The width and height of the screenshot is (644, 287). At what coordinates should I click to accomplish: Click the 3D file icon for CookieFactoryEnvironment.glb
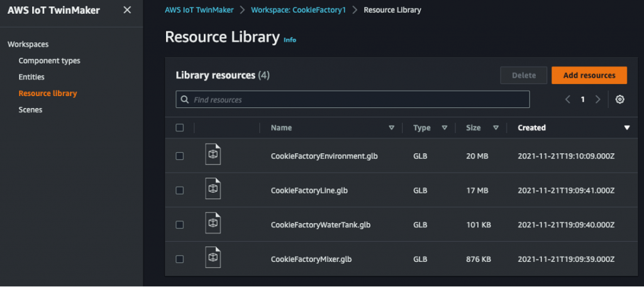(213, 154)
